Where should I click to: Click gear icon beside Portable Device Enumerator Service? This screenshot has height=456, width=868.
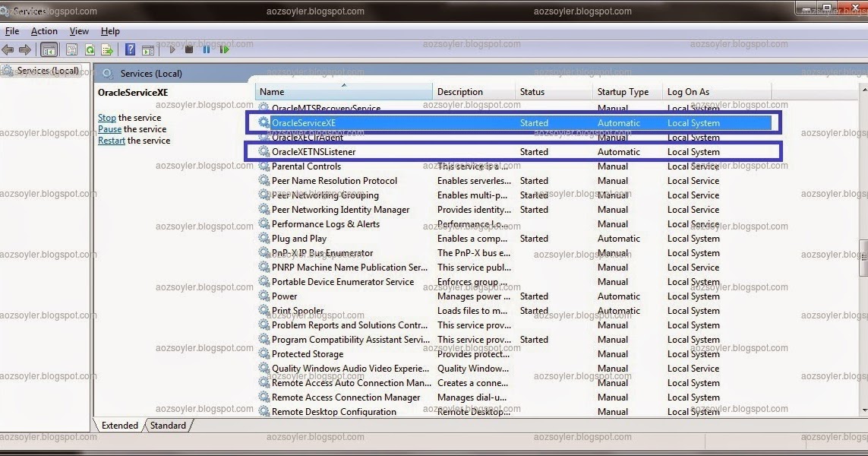264,281
